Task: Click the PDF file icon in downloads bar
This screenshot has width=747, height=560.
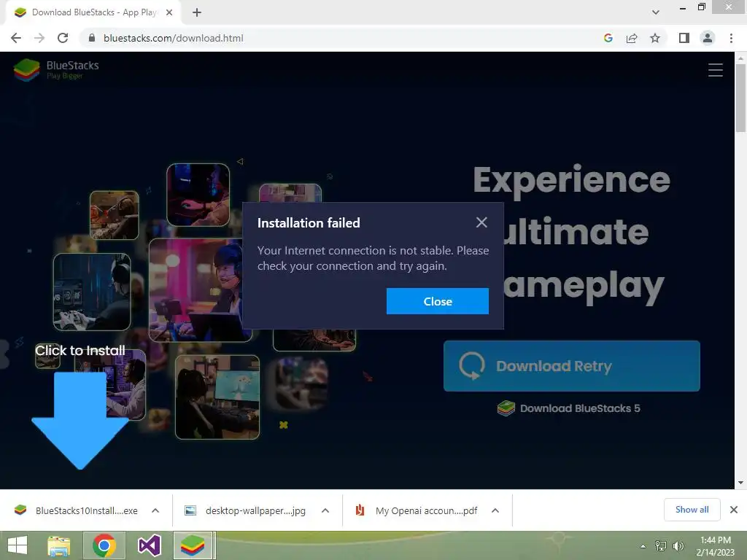Action: tap(360, 510)
